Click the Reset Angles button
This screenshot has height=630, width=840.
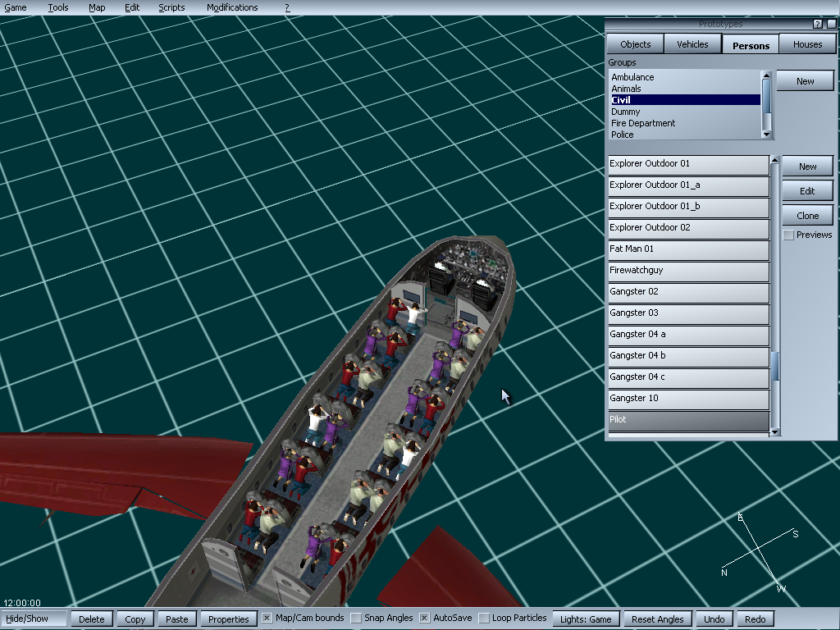pos(657,619)
